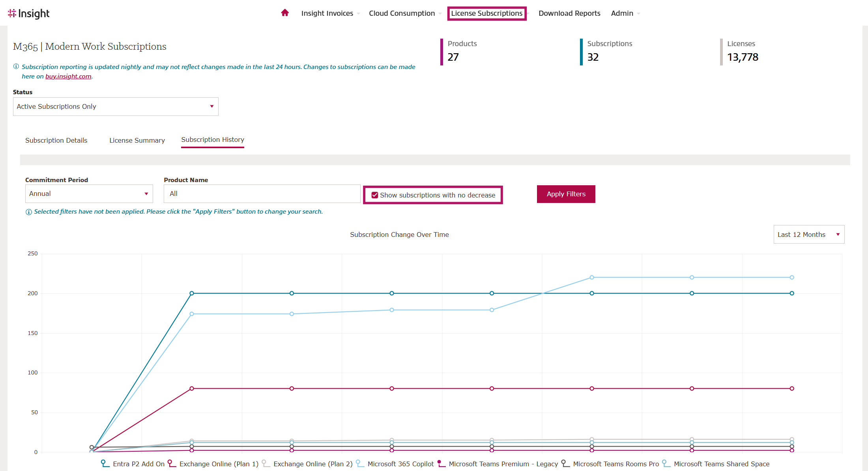Viewport: 868px width, 471px height.
Task: Change the Last 12 Months time range
Action: 809,235
